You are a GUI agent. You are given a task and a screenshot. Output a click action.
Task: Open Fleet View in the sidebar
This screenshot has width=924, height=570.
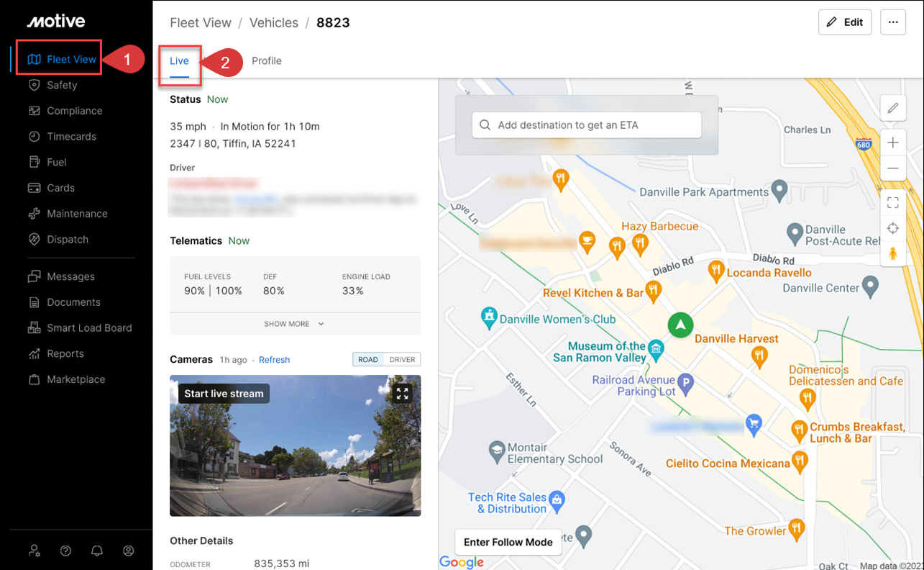(x=61, y=59)
